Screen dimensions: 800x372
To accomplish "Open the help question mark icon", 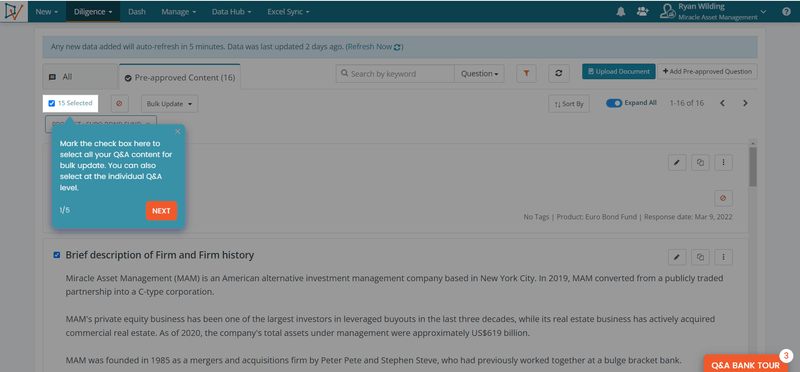I will click(x=786, y=12).
